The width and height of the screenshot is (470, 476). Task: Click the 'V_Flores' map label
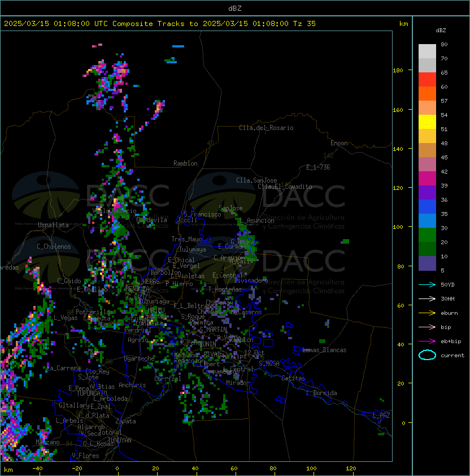coord(85,456)
